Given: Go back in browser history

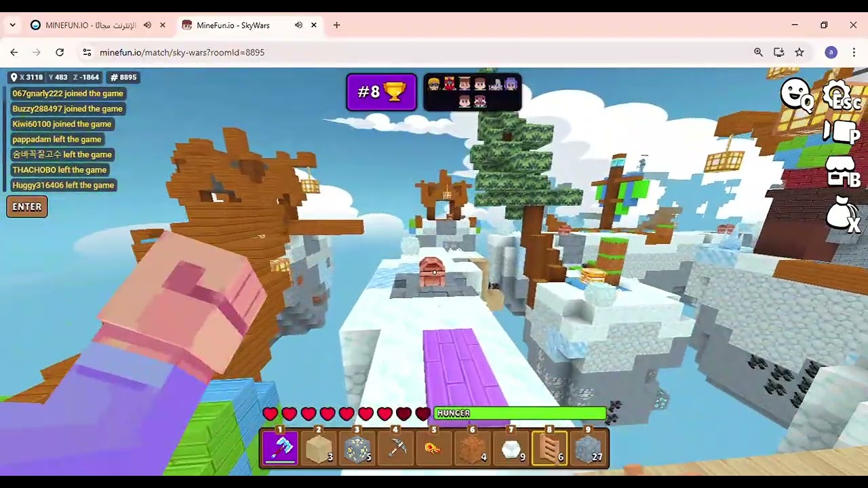Looking at the screenshot, I should 14,52.
